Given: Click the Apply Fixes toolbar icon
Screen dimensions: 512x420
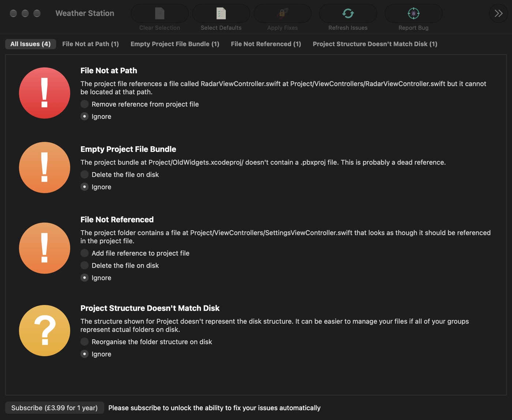Looking at the screenshot, I should [282, 14].
